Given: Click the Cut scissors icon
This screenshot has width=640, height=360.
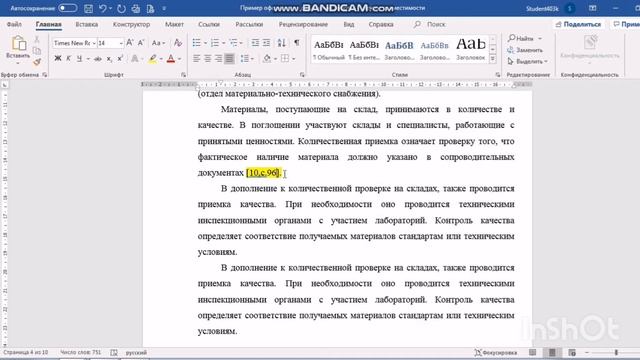Looking at the screenshot, I should click(x=37, y=40).
